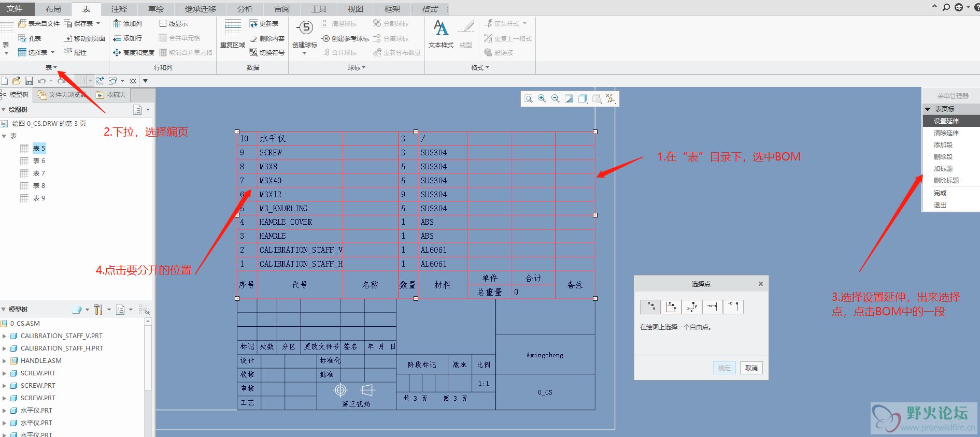Viewport: 980px width, 437px height.
Task: Open the 文件 menu
Action: [15, 9]
